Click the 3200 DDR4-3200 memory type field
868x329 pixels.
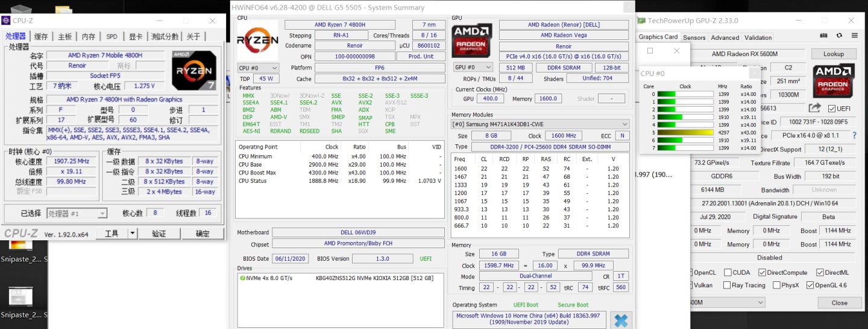(x=550, y=147)
